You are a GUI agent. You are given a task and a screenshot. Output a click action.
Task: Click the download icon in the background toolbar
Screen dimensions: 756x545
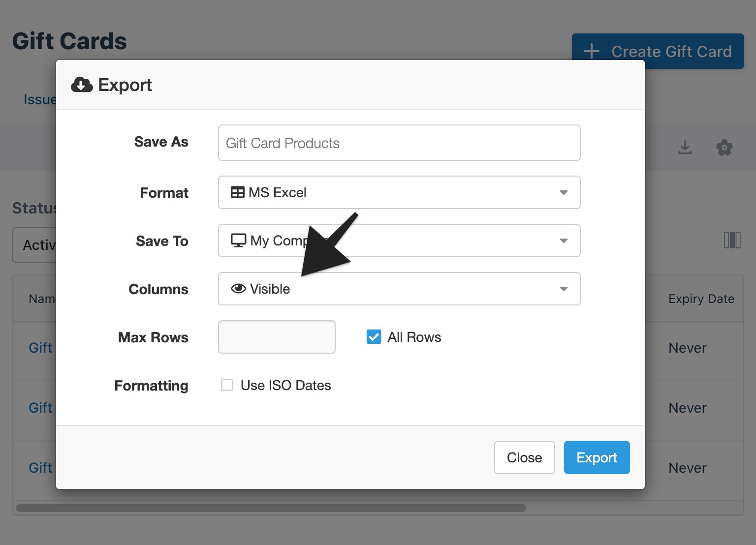(x=685, y=147)
